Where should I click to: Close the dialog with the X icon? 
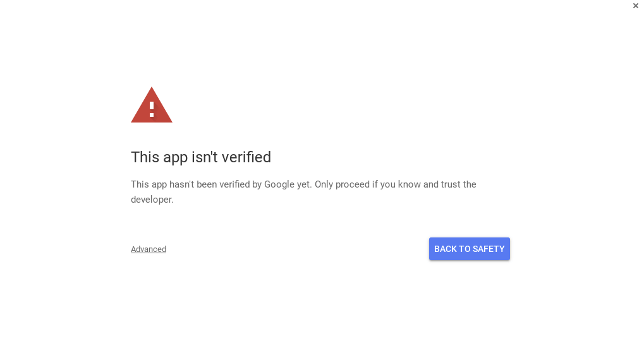[635, 6]
